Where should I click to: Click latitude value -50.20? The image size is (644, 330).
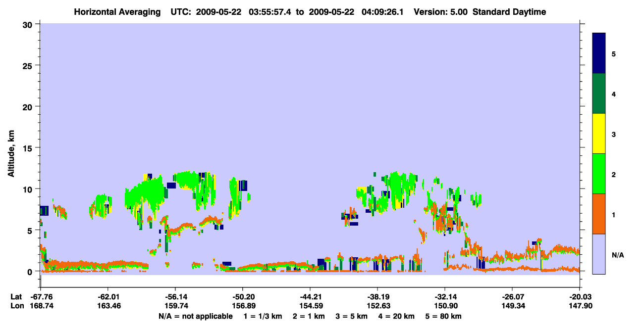click(242, 297)
